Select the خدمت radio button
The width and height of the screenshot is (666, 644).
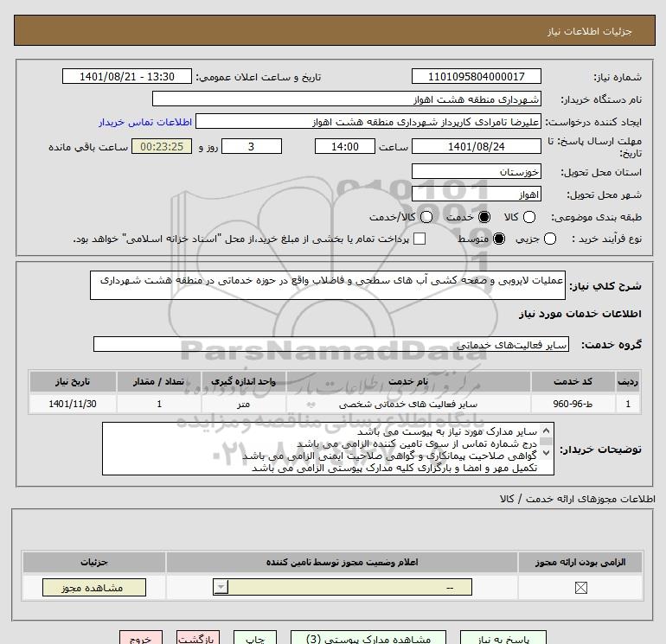pos(483,217)
